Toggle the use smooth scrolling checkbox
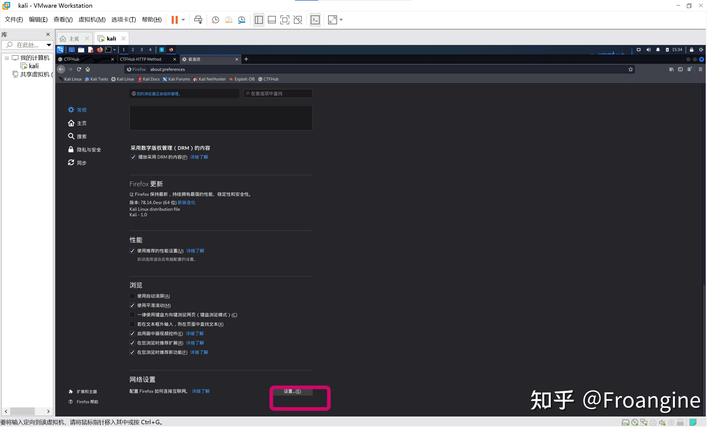720x434 pixels. 132,306
